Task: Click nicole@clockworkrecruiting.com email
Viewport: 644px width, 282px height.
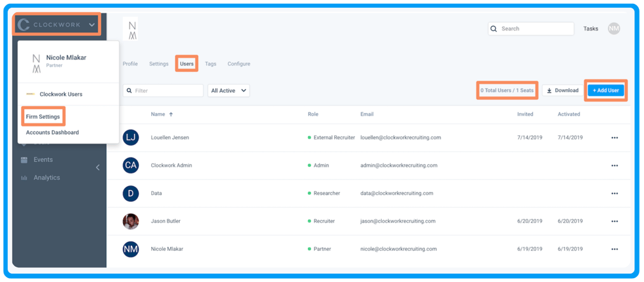Action: point(398,249)
